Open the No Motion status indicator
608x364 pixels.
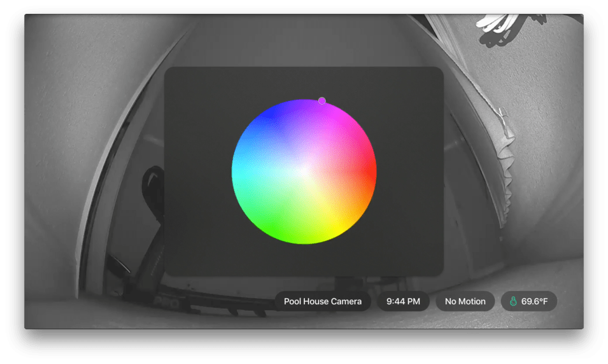pos(464,301)
